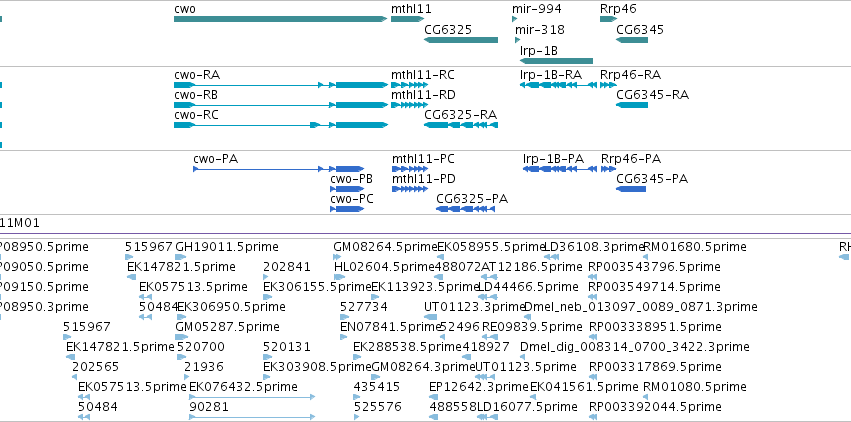Viewport: 851px width, 422px height.
Task: Open EST HL02604.5prime
Action: (339, 277)
